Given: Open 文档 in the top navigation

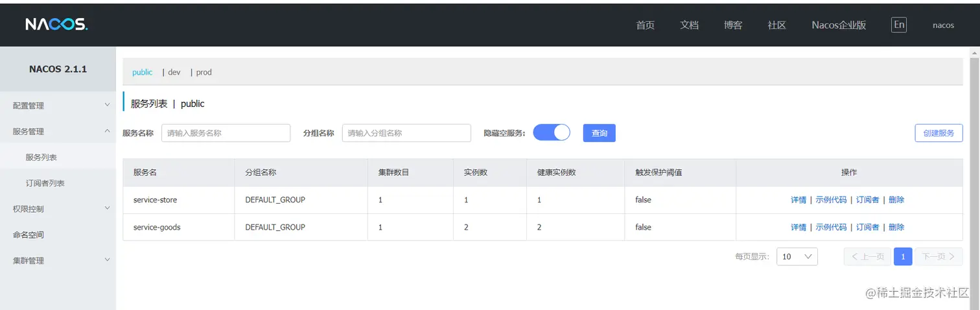Looking at the screenshot, I should 689,25.
